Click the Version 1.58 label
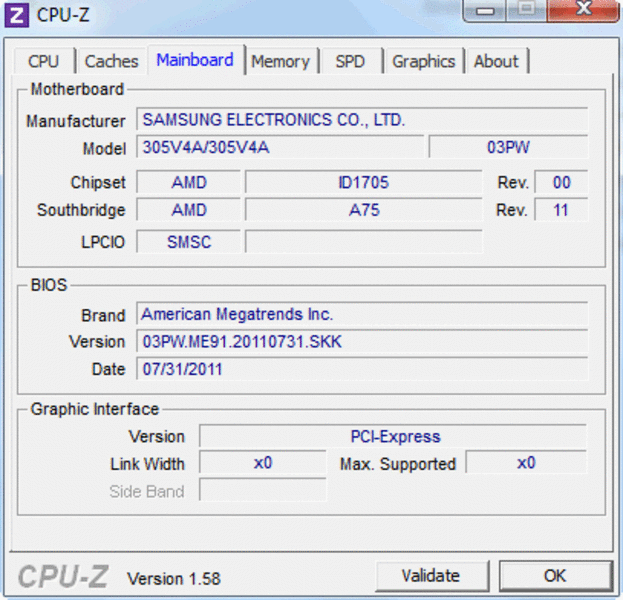 [x=174, y=579]
